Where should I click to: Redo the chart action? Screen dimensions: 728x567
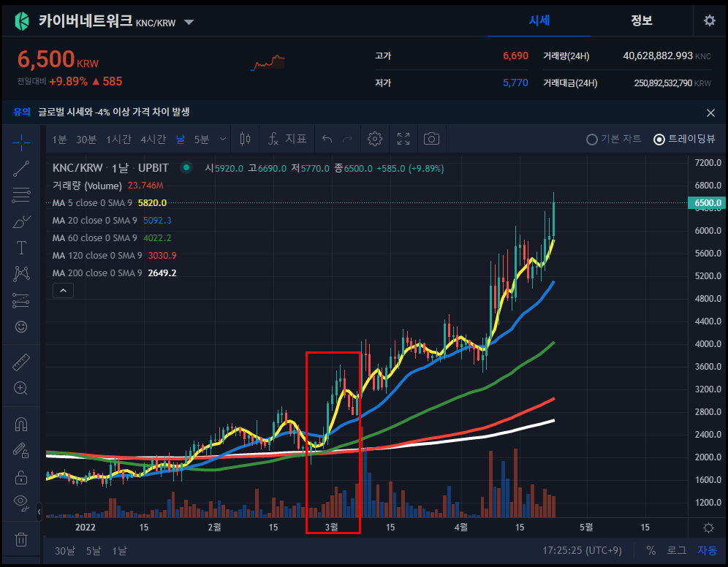(x=347, y=139)
